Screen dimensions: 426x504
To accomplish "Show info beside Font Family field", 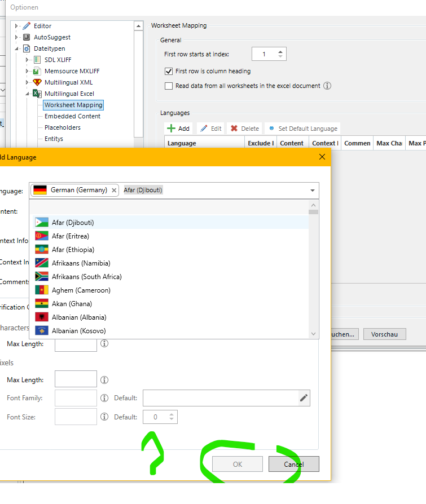I will pyautogui.click(x=104, y=398).
